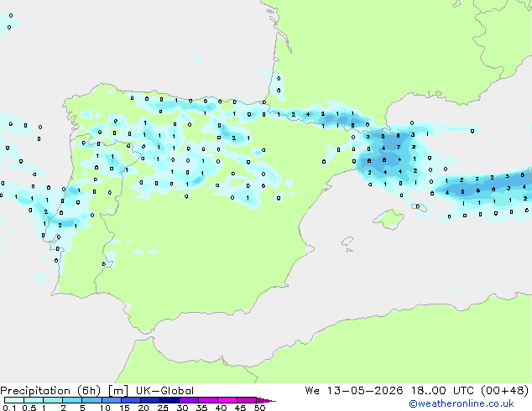Click the 40 to 45 magenta legend box
Viewport: 532px width, 411px height.
[227, 400]
